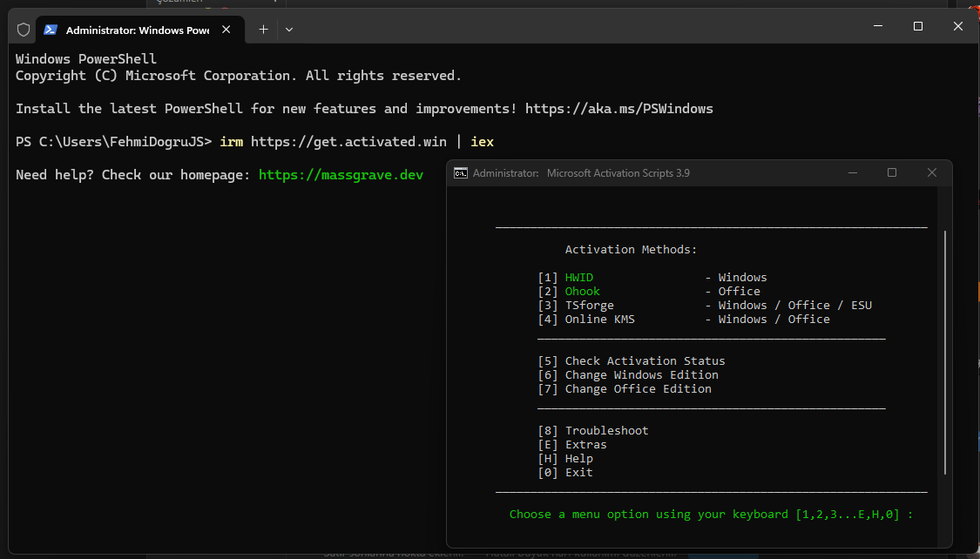Click the Troubleshoot menu option text
The height and width of the screenshot is (559, 980).
[606, 431]
